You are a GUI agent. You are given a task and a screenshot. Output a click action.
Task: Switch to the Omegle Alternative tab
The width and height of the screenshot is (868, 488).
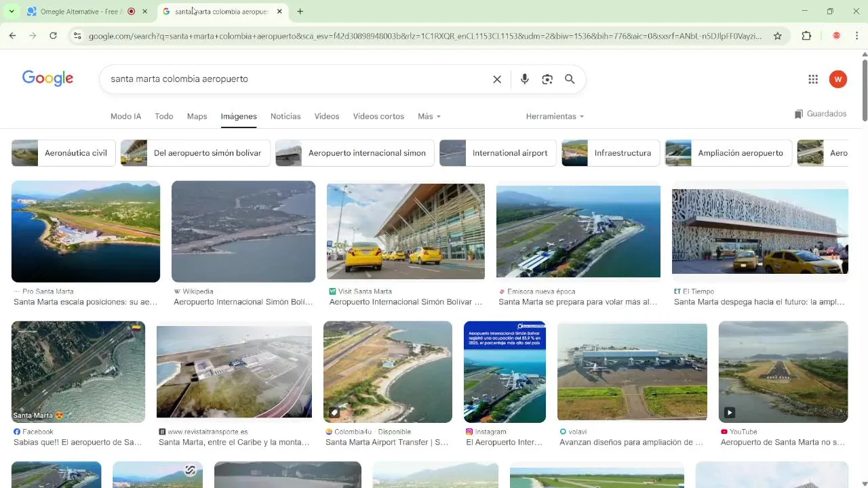coord(81,12)
